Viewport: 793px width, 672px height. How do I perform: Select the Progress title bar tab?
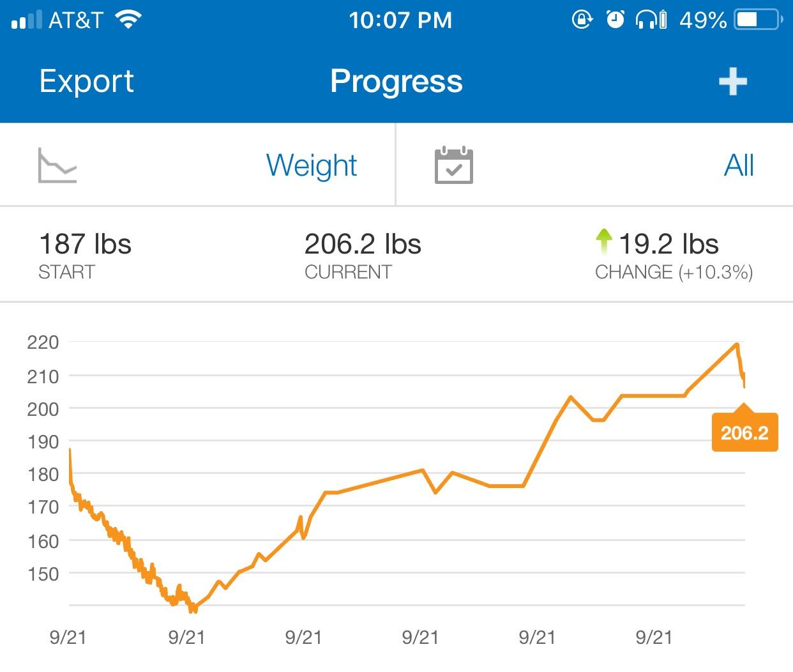[396, 81]
